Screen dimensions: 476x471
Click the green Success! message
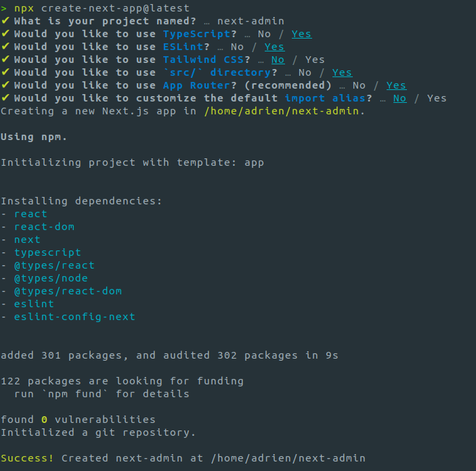[27, 458]
